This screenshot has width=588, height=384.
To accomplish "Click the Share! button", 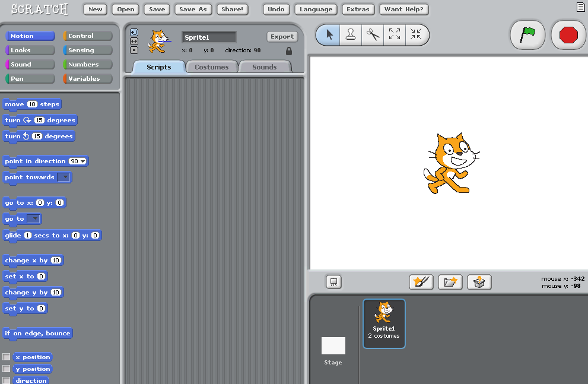I will [x=232, y=9].
